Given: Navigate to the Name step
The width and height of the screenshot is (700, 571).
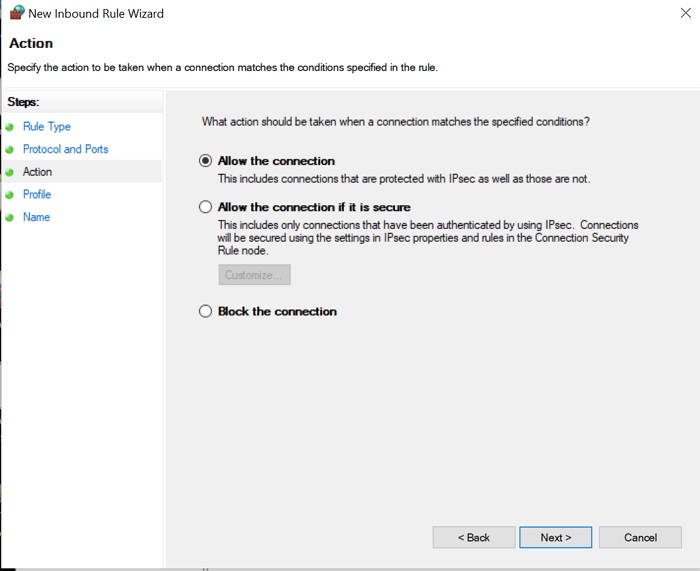Looking at the screenshot, I should point(36,217).
